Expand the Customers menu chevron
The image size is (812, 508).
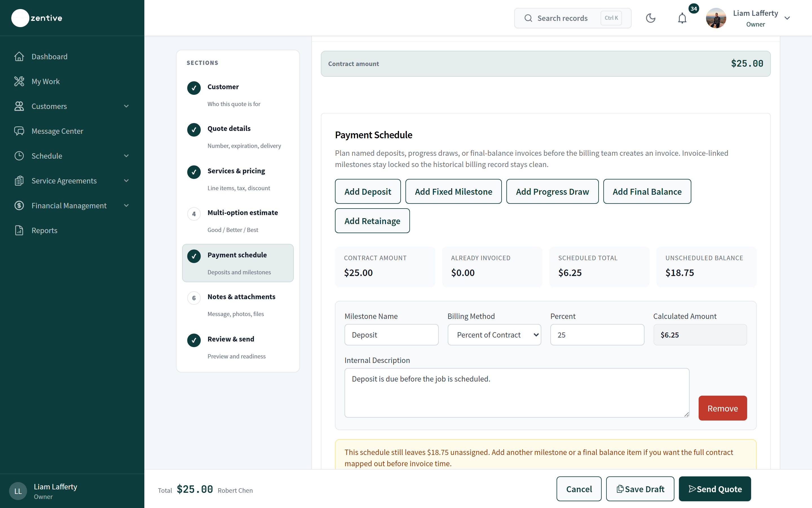coord(127,106)
